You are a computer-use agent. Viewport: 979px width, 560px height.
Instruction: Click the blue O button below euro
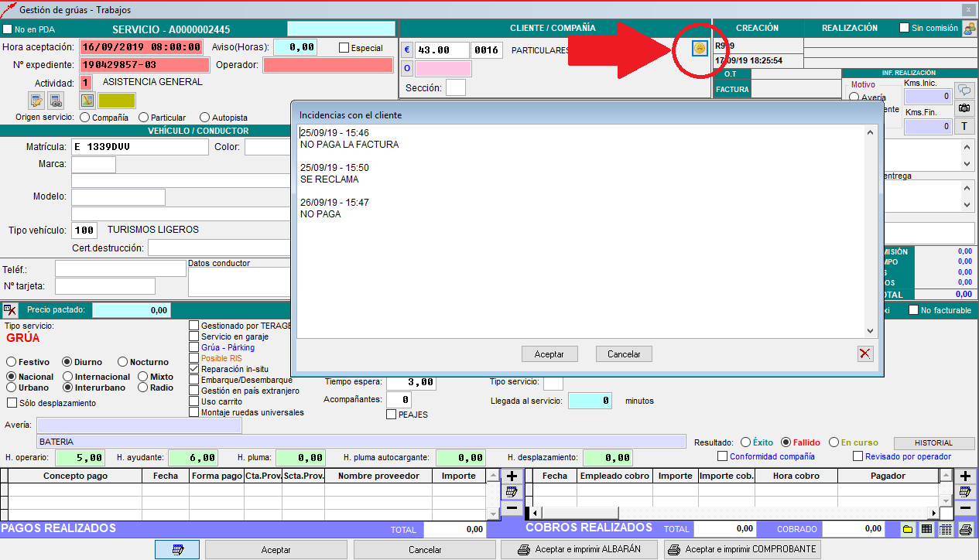[407, 68]
